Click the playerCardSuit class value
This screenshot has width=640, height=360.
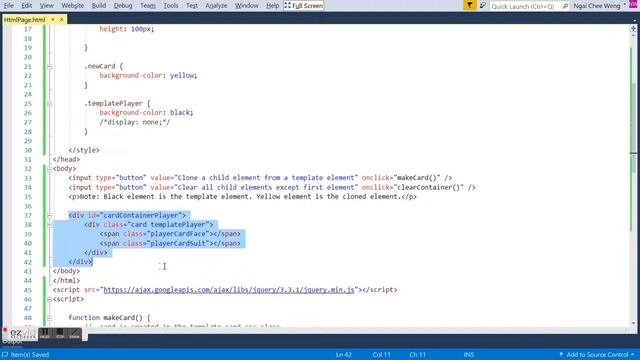[178, 243]
